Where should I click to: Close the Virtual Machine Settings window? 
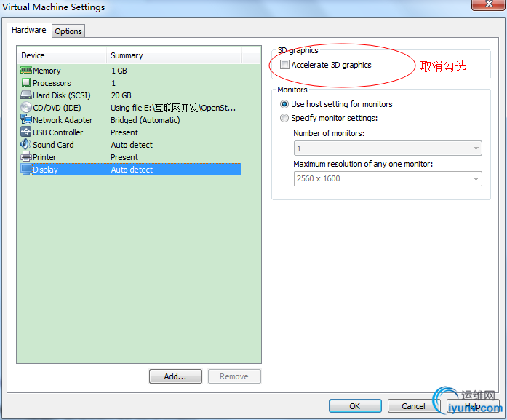489,4
